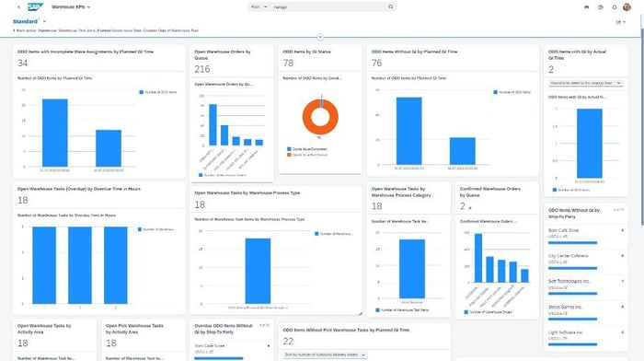Viewport: 644px width, 361px height.
Task: Select the City Center Cafeteria list item
Action: coord(586,262)
